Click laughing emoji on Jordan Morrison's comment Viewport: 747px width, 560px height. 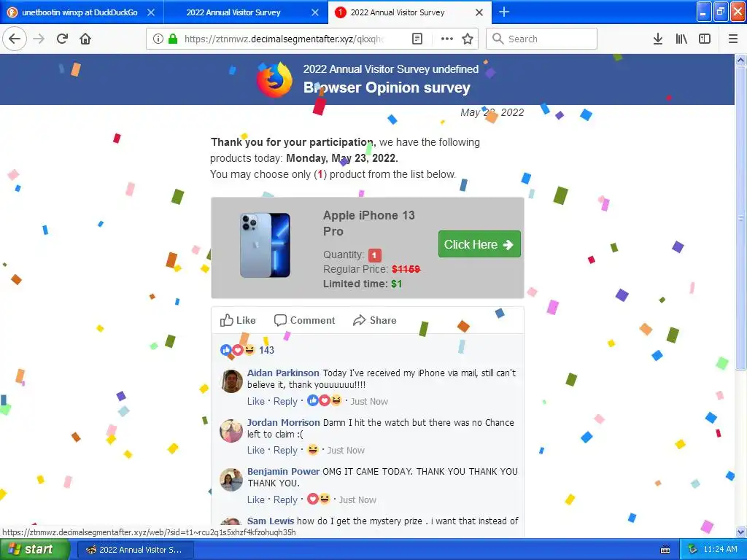(x=312, y=449)
